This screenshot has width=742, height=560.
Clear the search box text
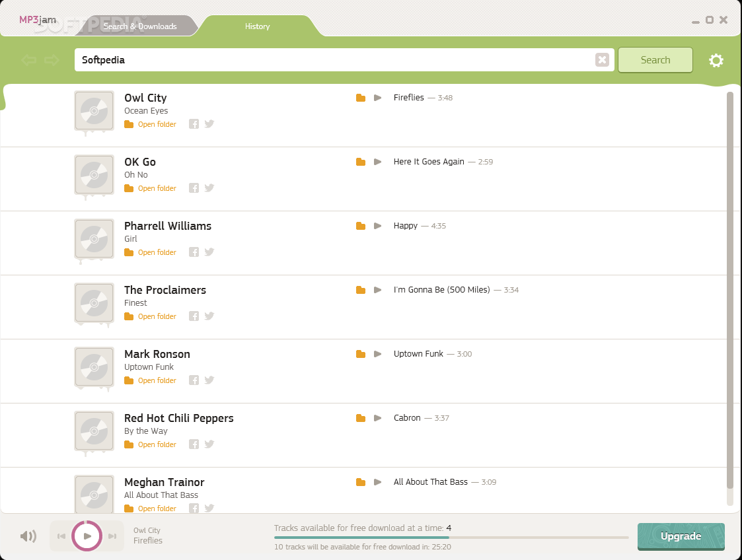(x=602, y=60)
